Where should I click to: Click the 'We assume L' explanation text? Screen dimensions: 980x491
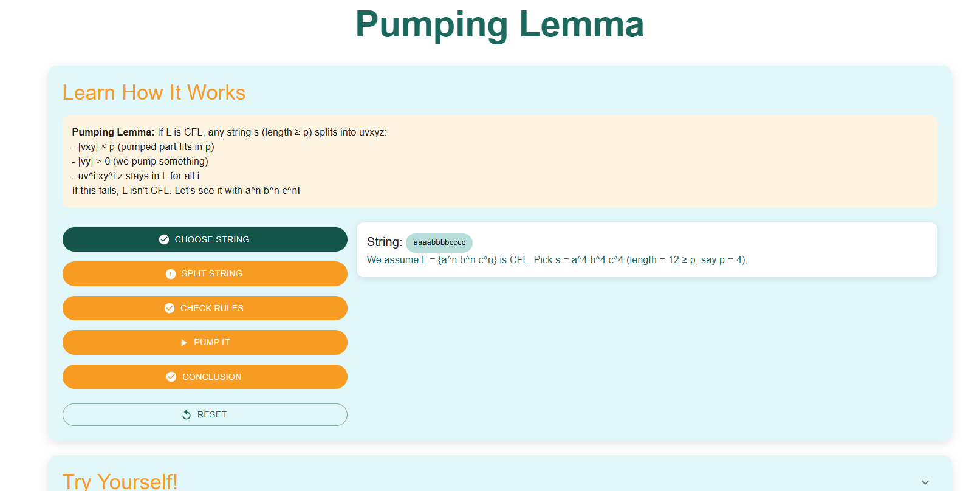tap(557, 260)
